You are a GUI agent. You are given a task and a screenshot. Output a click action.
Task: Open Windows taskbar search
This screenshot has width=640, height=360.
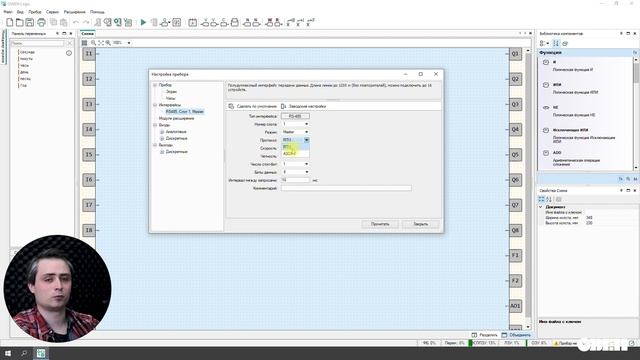click(x=24, y=353)
